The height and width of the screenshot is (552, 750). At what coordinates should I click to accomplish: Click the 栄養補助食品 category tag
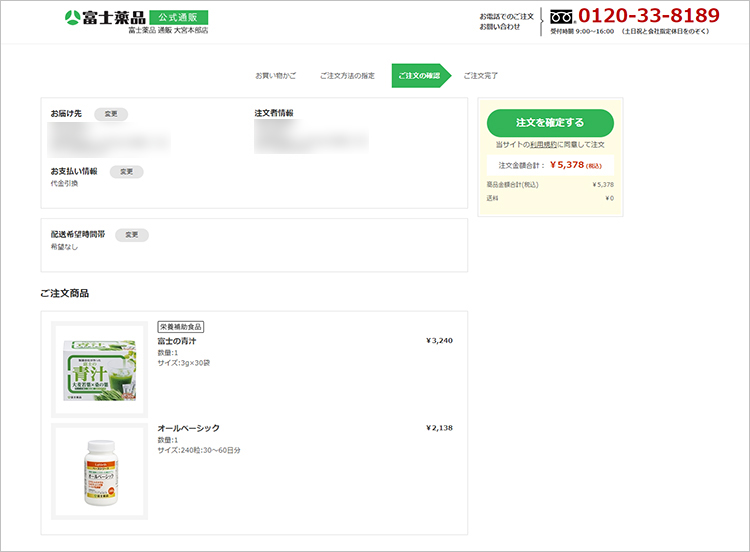181,327
